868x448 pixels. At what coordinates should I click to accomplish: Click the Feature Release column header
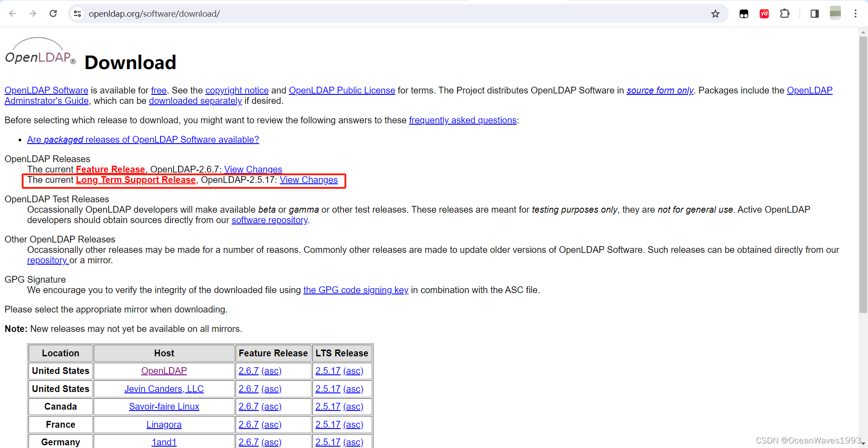(273, 353)
